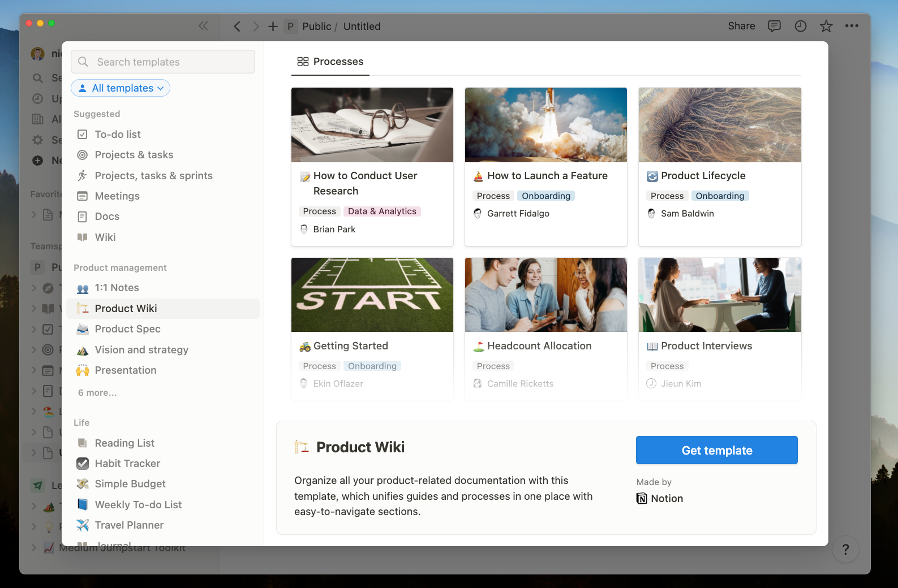
Task: Click the Vision and strategy mountain icon
Action: point(83,350)
